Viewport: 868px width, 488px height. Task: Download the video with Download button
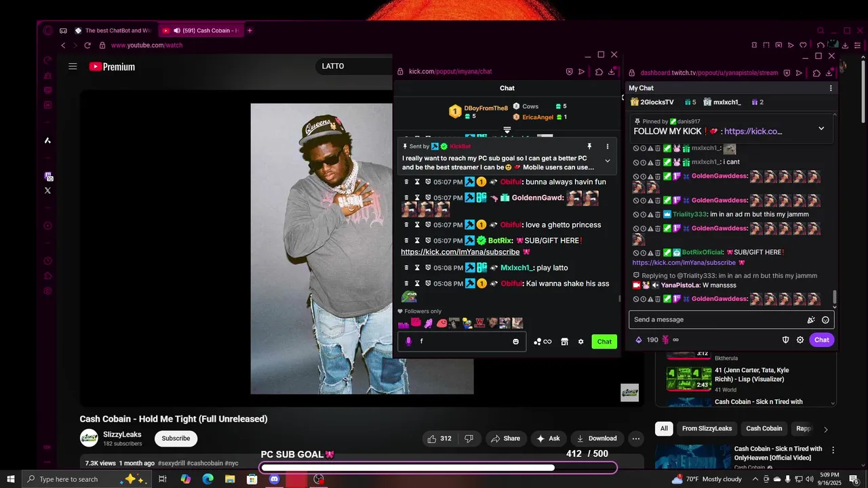pos(597,439)
